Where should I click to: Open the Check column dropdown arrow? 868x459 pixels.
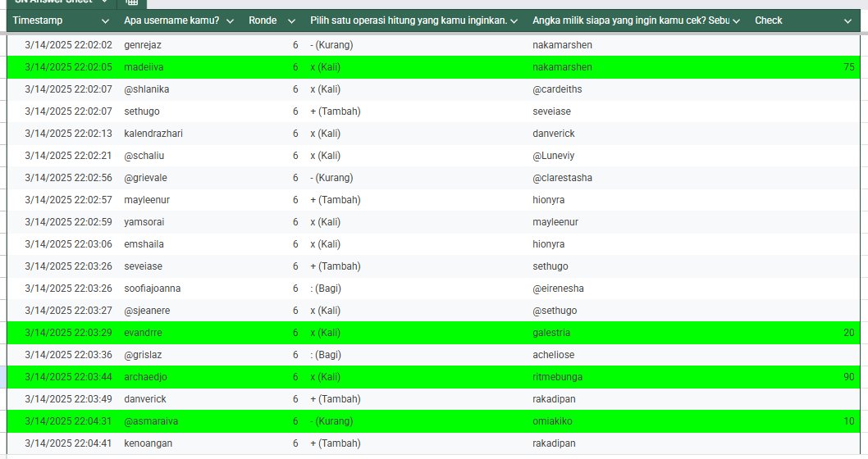[x=847, y=21]
